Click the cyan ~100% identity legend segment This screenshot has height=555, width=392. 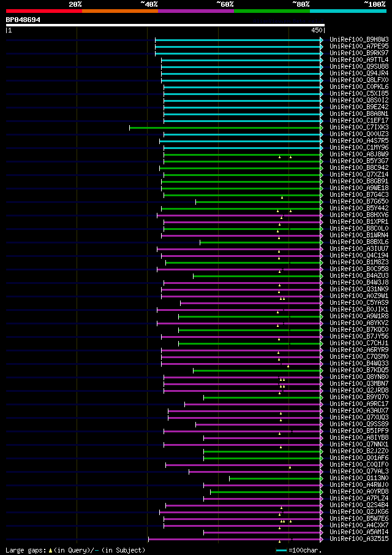tap(348, 11)
